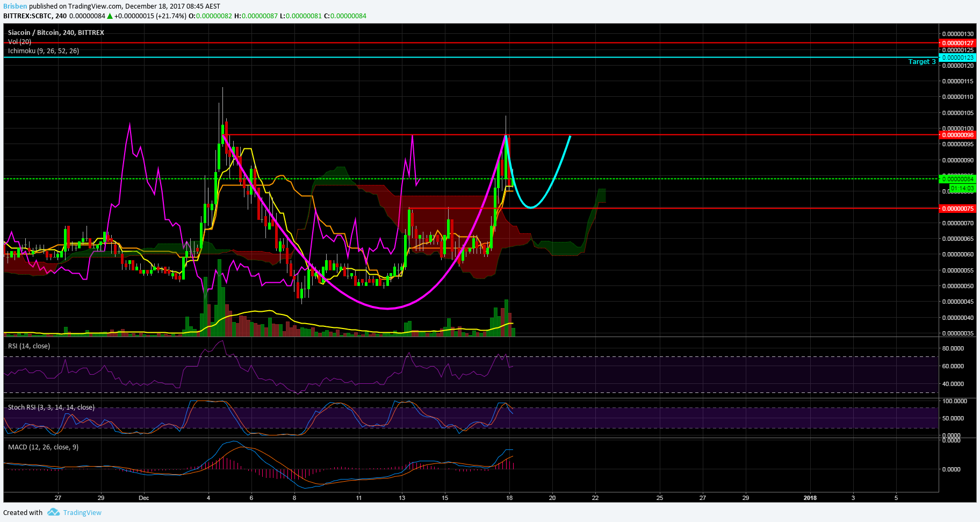This screenshot has width=980, height=522.
Task: Select the Stoch RSI indicator label
Action: click(51, 407)
